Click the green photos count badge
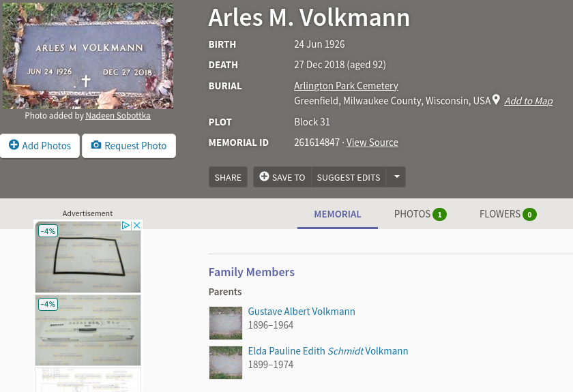573x392 pixels. tap(439, 214)
